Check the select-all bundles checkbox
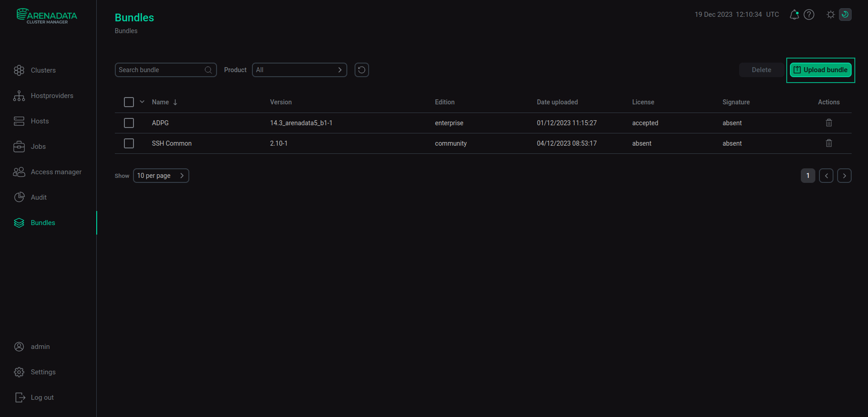Viewport: 868px width, 417px height. pos(129,102)
